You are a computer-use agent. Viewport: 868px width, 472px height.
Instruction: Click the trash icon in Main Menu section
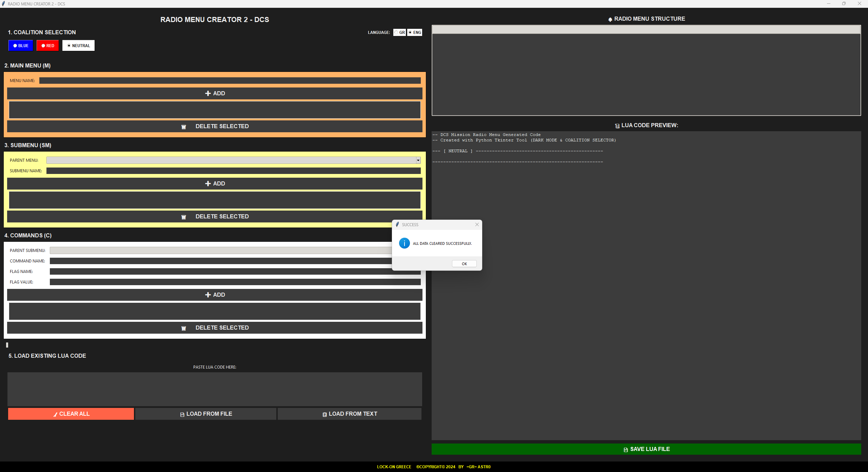184,127
